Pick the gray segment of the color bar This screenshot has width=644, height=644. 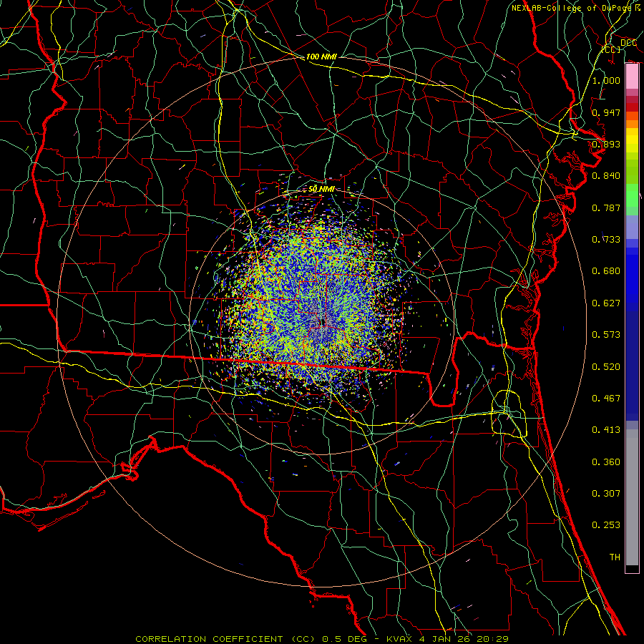tap(632, 497)
